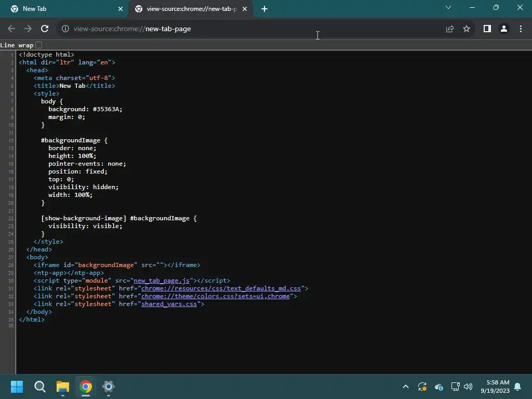This screenshot has height=399, width=532.
Task: Click the 'visibility: visible;' line
Action: click(x=85, y=226)
